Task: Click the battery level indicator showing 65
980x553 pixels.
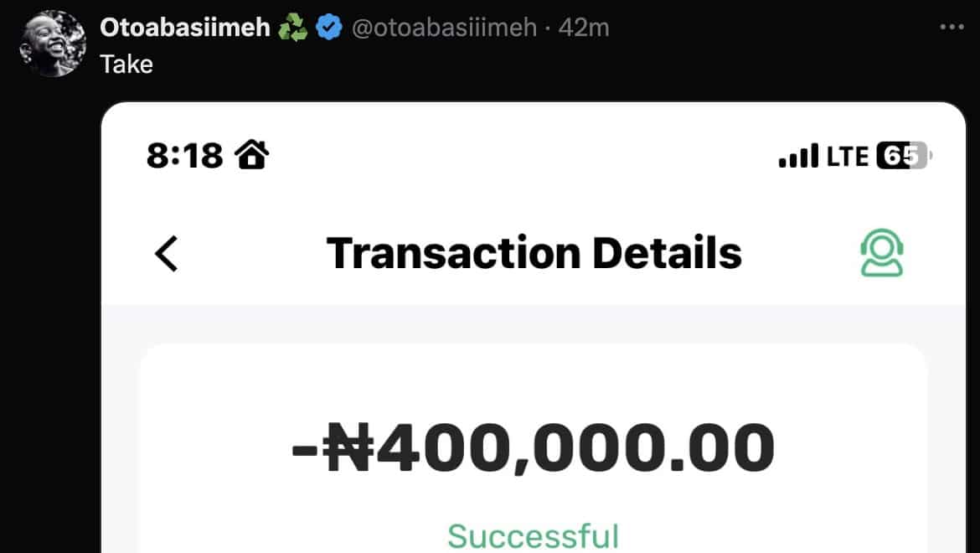Action: tap(903, 156)
